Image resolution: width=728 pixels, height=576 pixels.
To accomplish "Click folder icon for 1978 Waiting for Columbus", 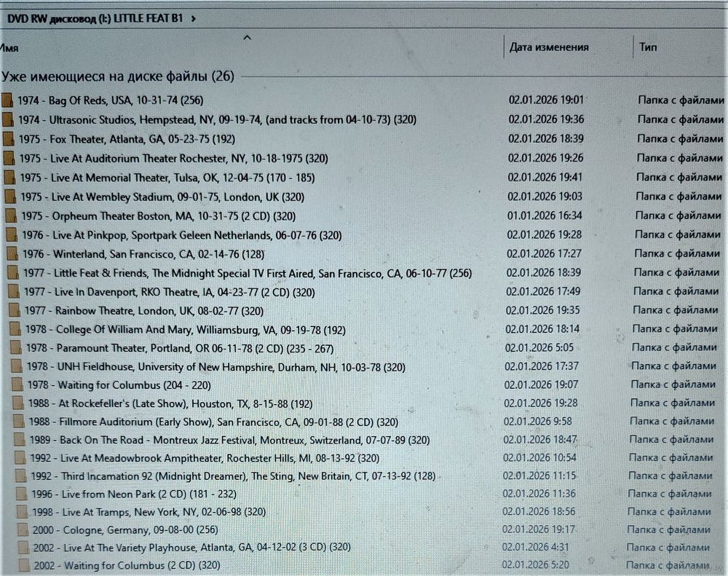I will pos(17,384).
